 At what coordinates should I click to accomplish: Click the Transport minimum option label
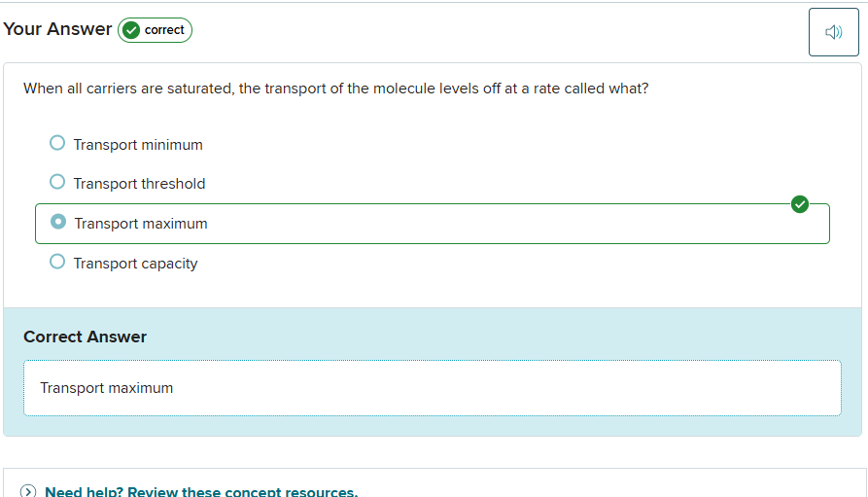(138, 145)
